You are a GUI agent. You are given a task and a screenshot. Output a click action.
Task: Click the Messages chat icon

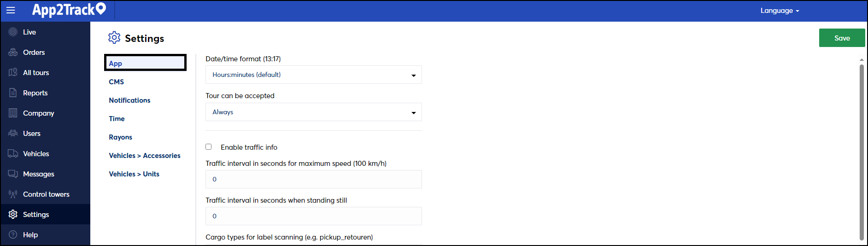(x=13, y=174)
